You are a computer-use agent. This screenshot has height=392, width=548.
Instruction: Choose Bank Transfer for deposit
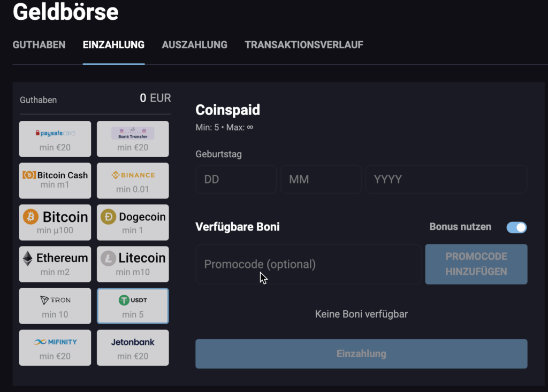point(132,139)
